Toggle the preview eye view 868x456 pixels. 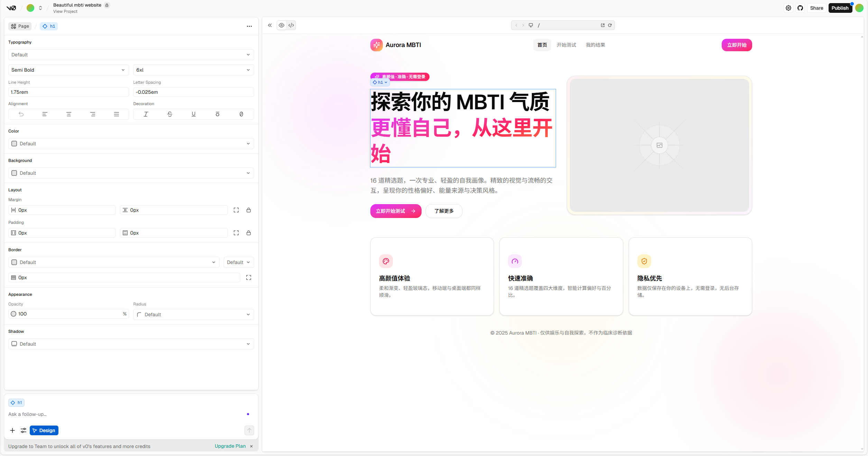[x=281, y=25]
